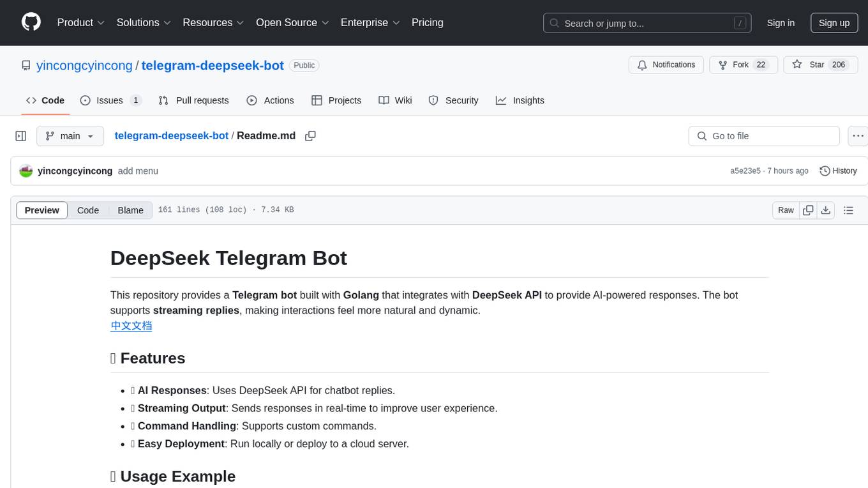
Task: Expand the Resources menu
Action: (213, 22)
